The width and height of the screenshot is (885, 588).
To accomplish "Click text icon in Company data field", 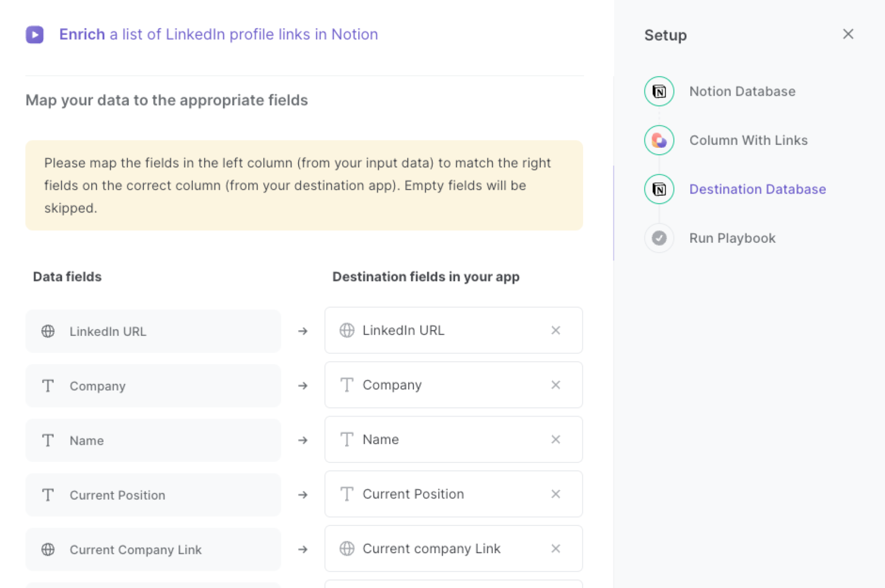I will coord(48,386).
